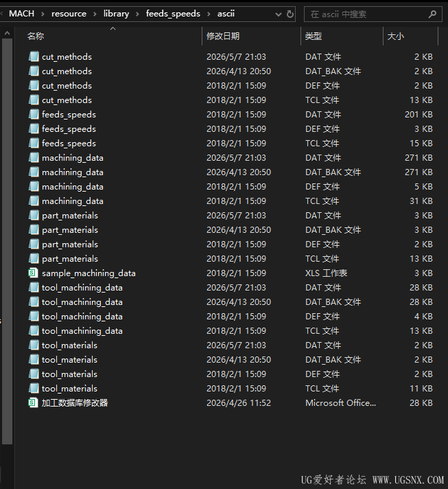Navigate to the library breadcrumb folder
The width and height of the screenshot is (448, 489).
click(116, 14)
